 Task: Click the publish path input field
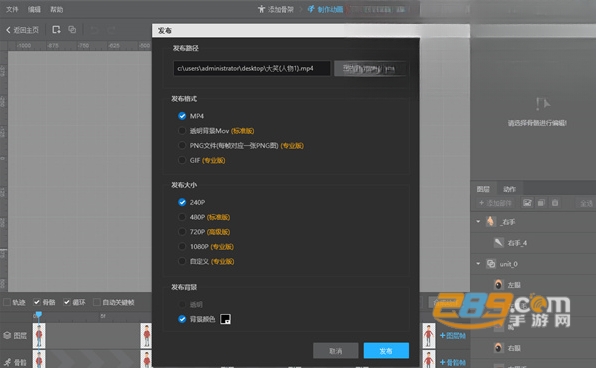(x=252, y=68)
